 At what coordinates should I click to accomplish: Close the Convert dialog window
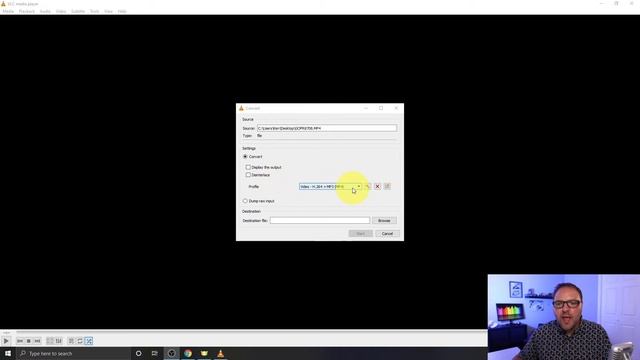[396, 108]
